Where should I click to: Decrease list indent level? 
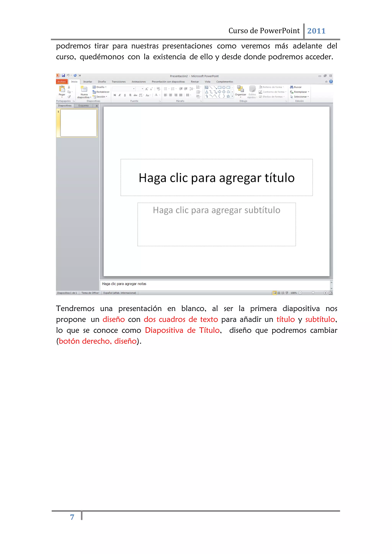(x=180, y=89)
